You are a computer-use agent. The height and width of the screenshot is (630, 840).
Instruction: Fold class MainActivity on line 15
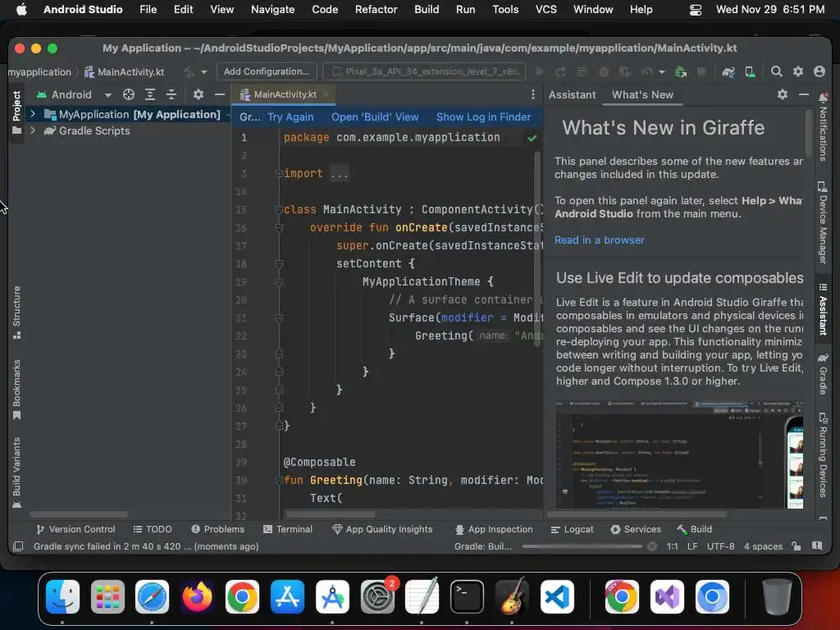[x=279, y=210]
